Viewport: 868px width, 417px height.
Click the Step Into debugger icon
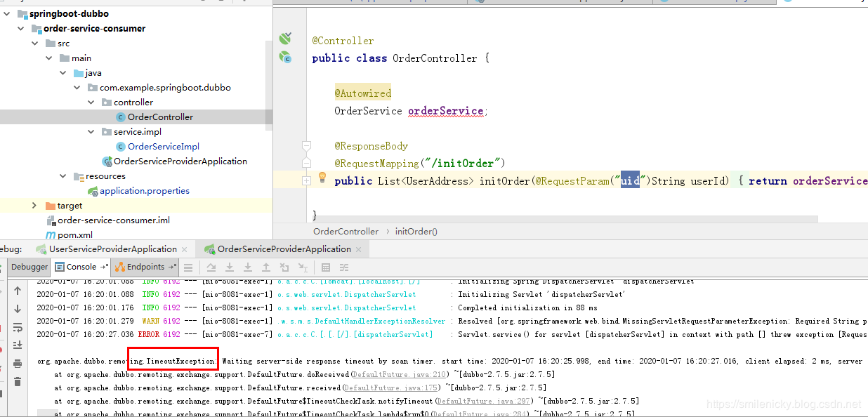[x=230, y=267]
